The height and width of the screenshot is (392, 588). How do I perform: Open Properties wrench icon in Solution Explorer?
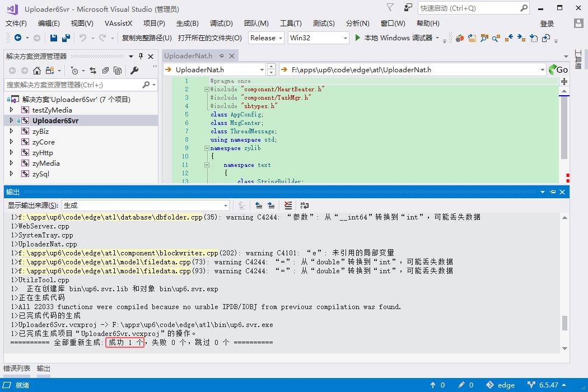click(x=134, y=71)
